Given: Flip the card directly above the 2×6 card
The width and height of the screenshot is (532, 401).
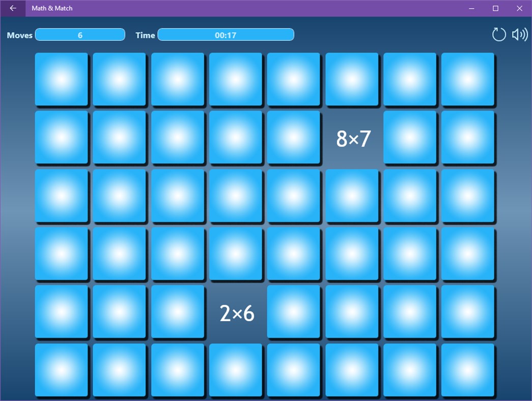Looking at the screenshot, I should pyautogui.click(x=236, y=254).
